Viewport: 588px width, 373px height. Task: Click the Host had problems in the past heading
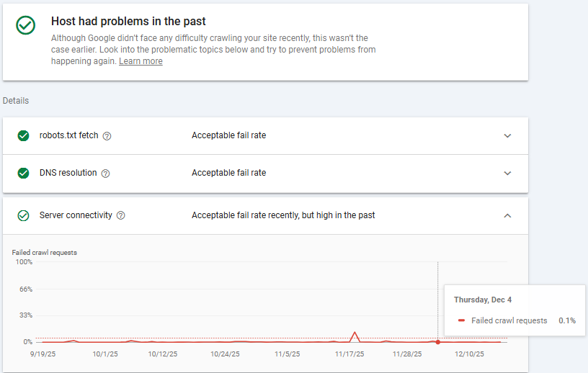128,22
